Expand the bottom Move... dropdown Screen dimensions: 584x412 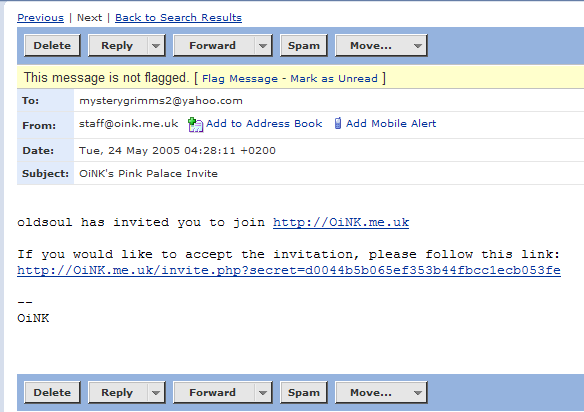click(x=418, y=393)
